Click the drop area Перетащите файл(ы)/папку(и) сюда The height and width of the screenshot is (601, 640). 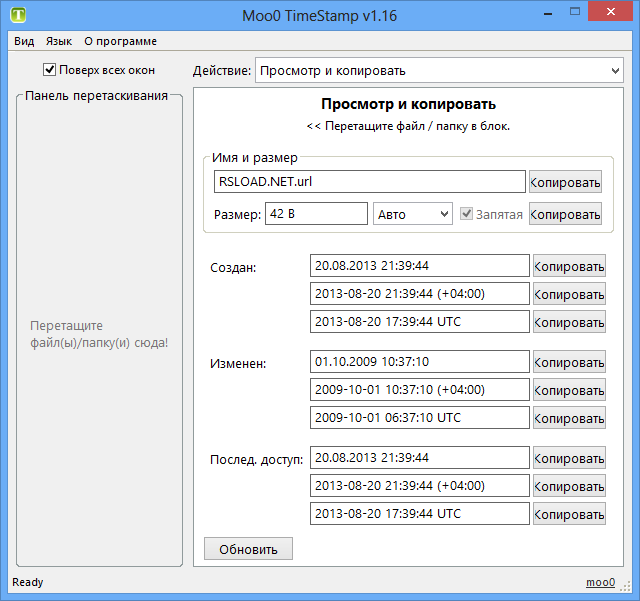click(99, 334)
